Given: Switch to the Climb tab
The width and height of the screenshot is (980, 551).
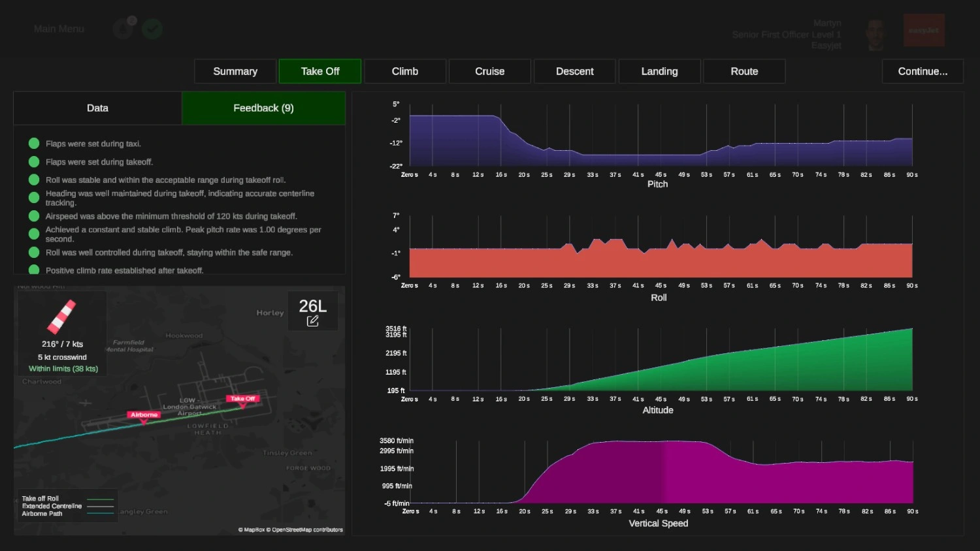Looking at the screenshot, I should [x=405, y=71].
